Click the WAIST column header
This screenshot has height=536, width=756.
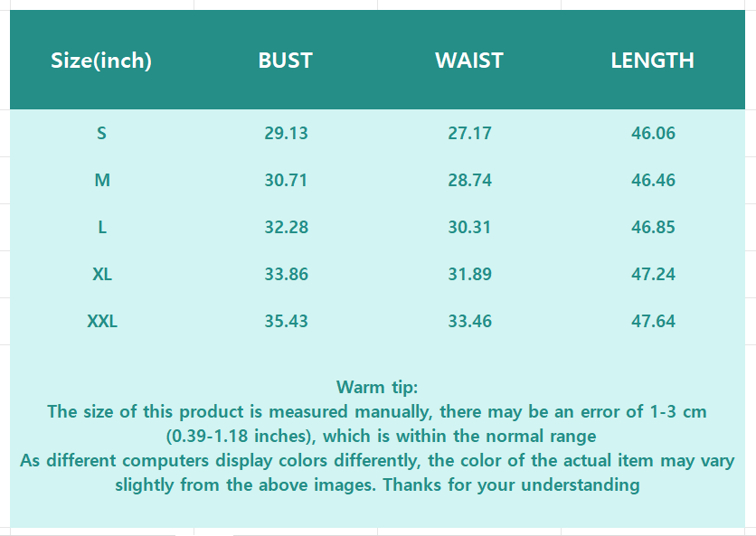pyautogui.click(x=468, y=61)
